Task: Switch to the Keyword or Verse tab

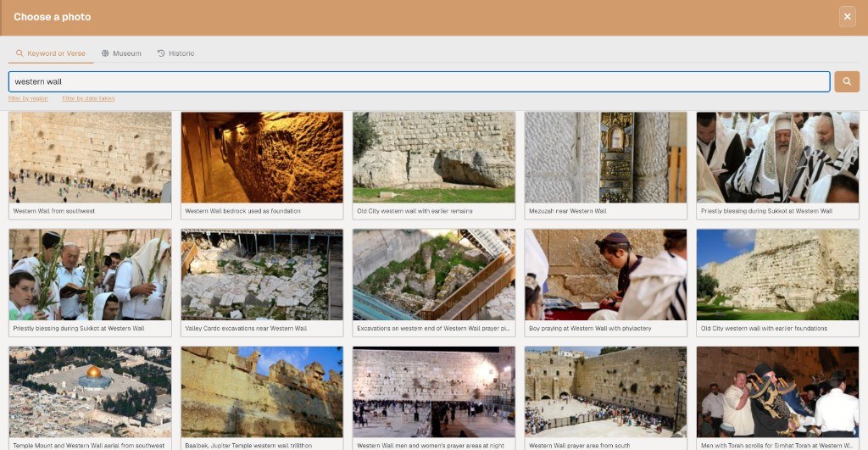Action: tap(51, 53)
